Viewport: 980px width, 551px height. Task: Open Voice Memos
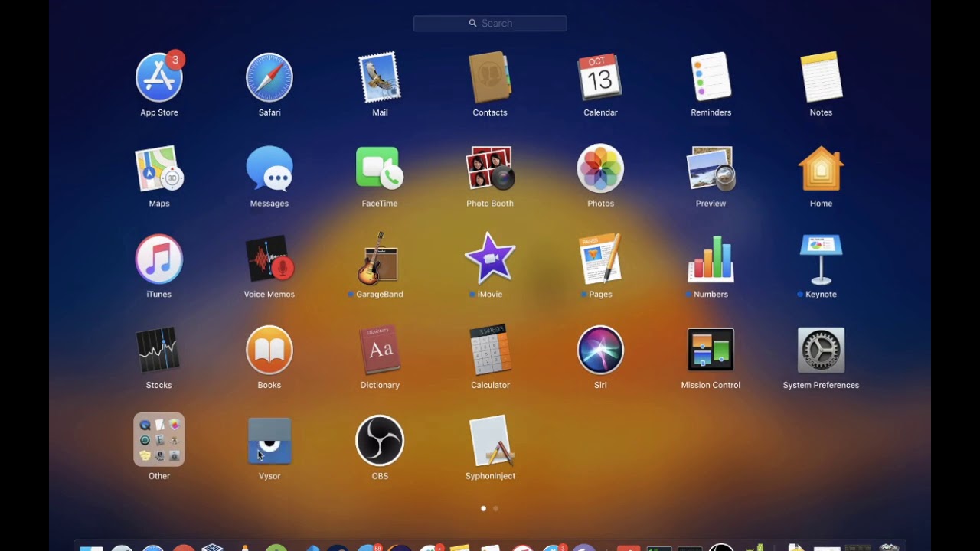[269, 259]
